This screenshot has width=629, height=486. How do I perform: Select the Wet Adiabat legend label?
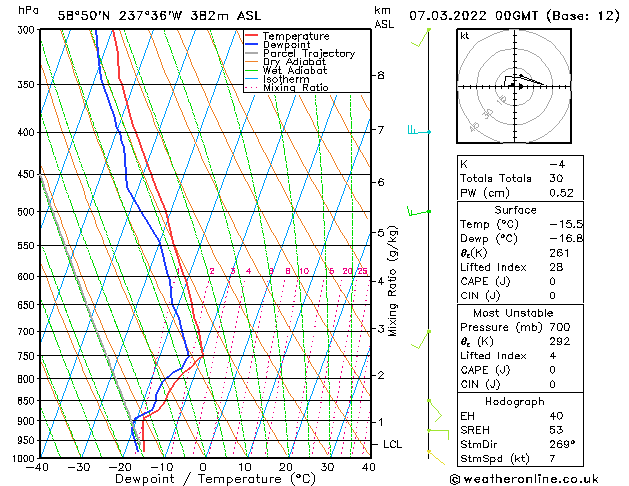click(x=295, y=70)
